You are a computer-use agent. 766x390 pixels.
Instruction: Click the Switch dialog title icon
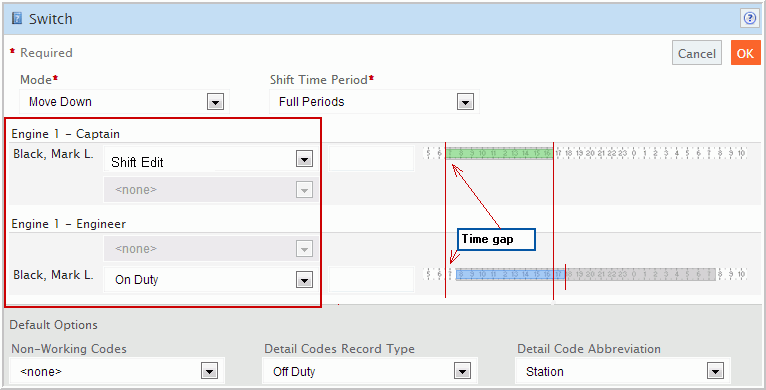click(17, 19)
